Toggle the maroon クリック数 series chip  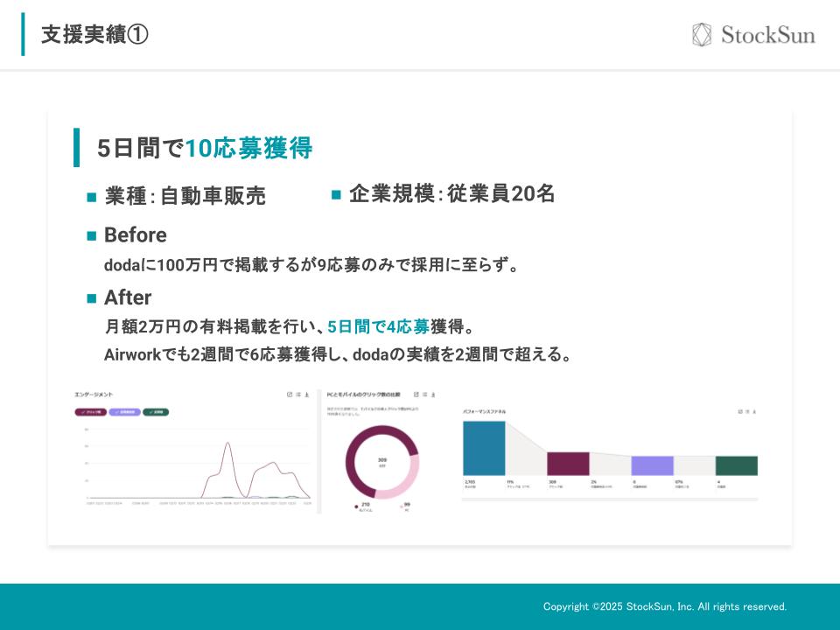tap(90, 411)
